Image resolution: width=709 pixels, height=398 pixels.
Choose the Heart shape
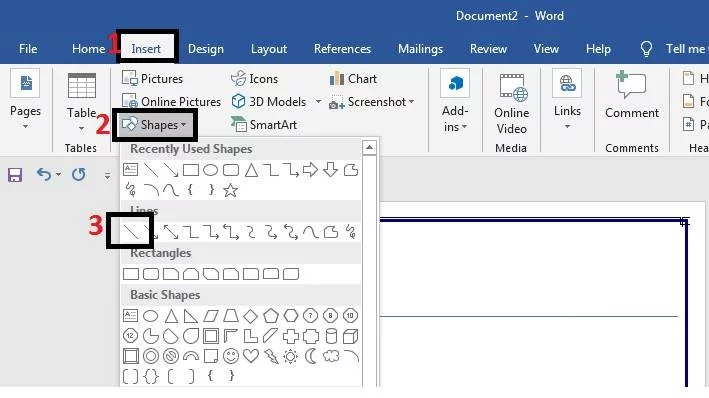[x=251, y=356]
